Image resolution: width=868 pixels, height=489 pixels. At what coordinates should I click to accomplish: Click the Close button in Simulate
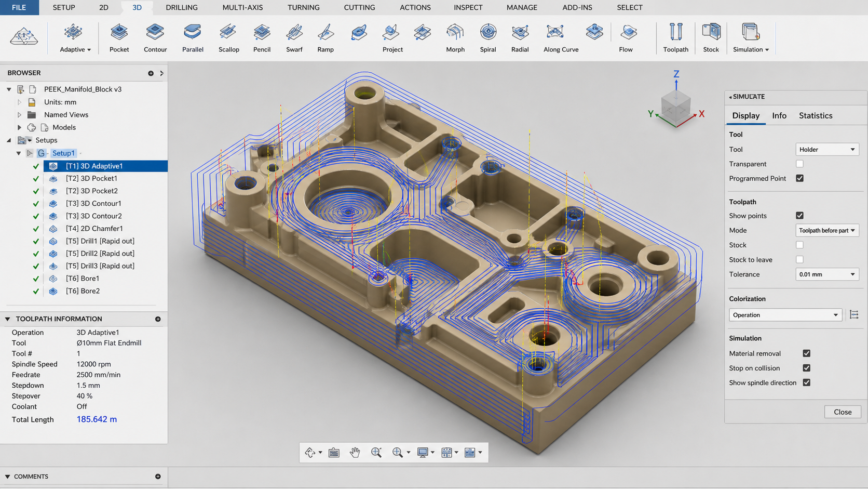[x=843, y=412]
